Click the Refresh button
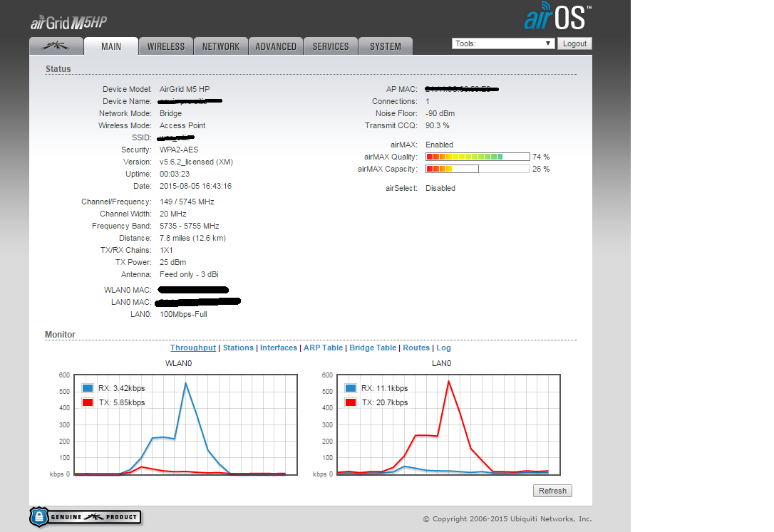This screenshot has width=774, height=532. click(552, 491)
